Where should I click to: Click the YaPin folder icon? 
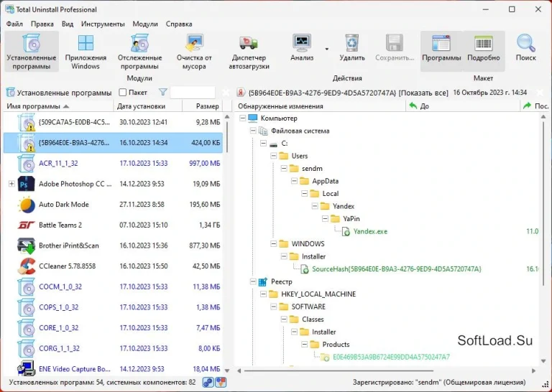point(336,219)
